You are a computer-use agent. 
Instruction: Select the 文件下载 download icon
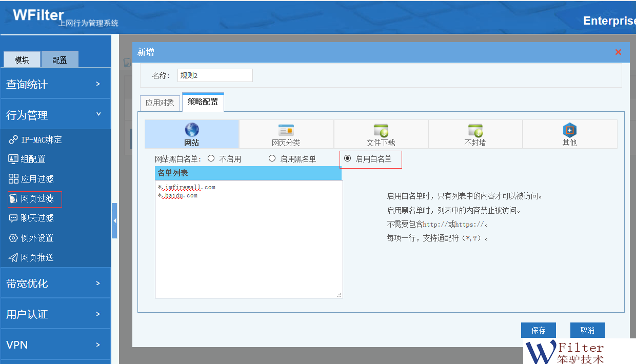(x=381, y=130)
